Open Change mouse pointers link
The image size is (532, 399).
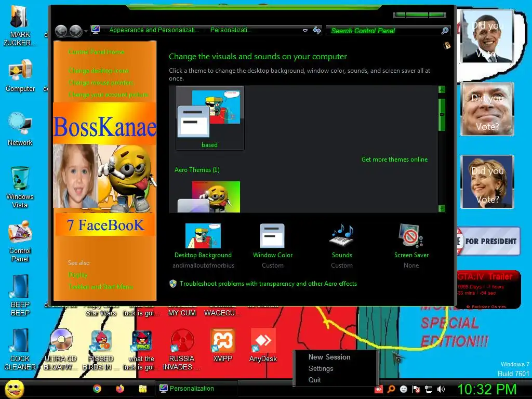tap(101, 83)
